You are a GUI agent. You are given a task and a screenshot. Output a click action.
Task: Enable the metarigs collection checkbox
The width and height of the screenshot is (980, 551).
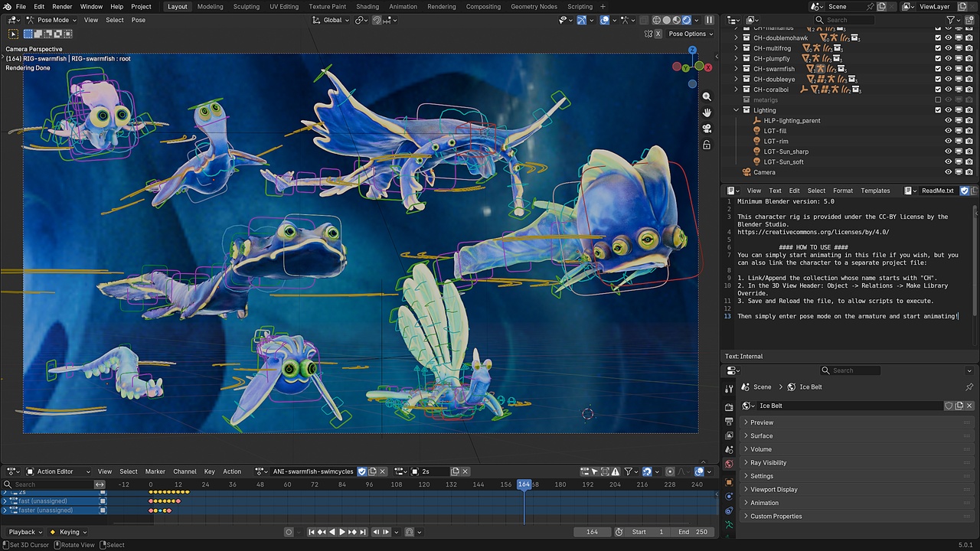(938, 99)
